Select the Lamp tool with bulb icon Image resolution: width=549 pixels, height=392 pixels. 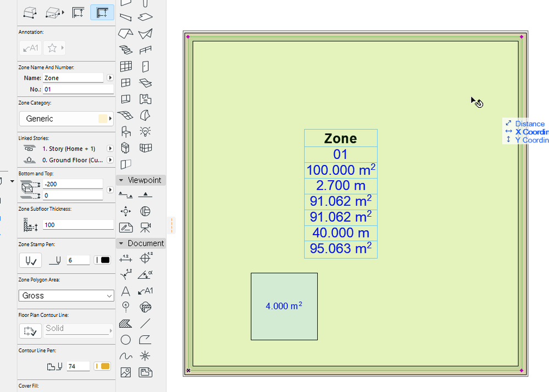tap(145, 131)
